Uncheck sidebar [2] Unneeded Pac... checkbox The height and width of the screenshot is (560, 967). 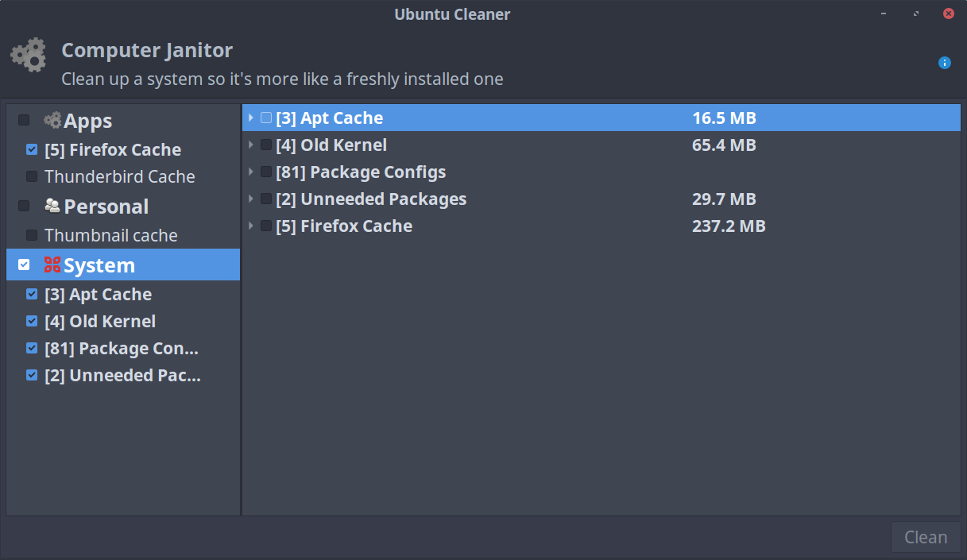click(32, 375)
